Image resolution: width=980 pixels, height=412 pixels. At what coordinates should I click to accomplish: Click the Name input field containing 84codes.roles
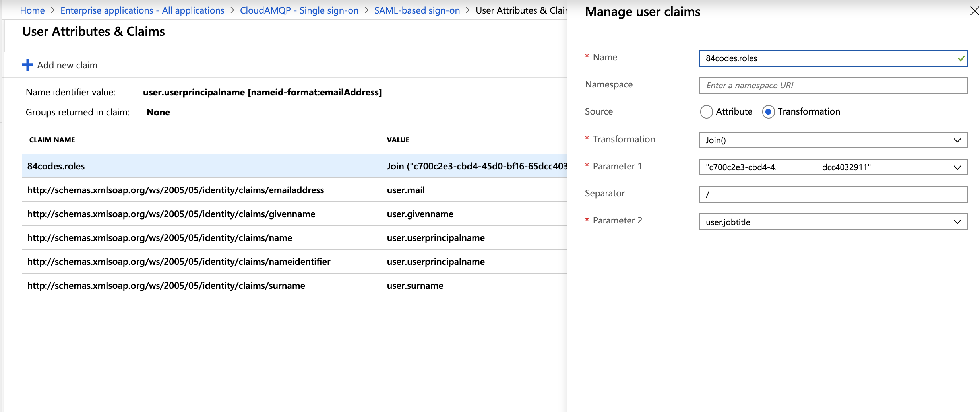pyautogui.click(x=833, y=58)
